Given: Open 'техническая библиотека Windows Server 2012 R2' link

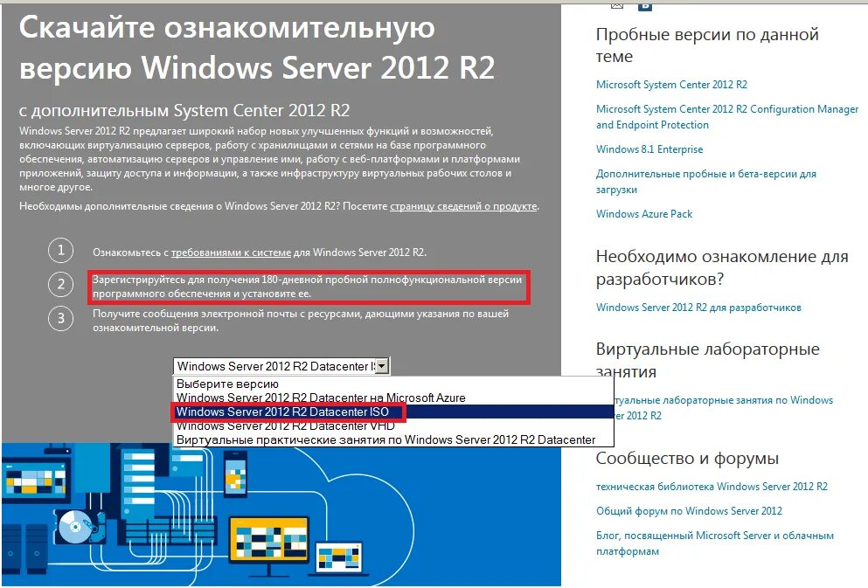Looking at the screenshot, I should 712,487.
